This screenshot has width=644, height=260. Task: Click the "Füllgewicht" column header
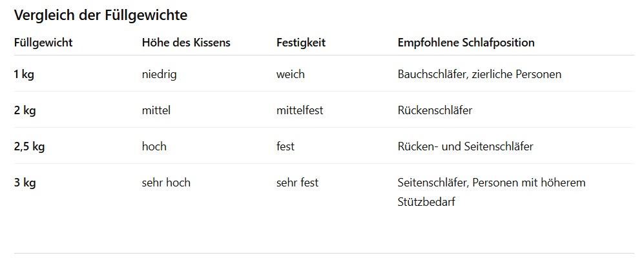[43, 43]
